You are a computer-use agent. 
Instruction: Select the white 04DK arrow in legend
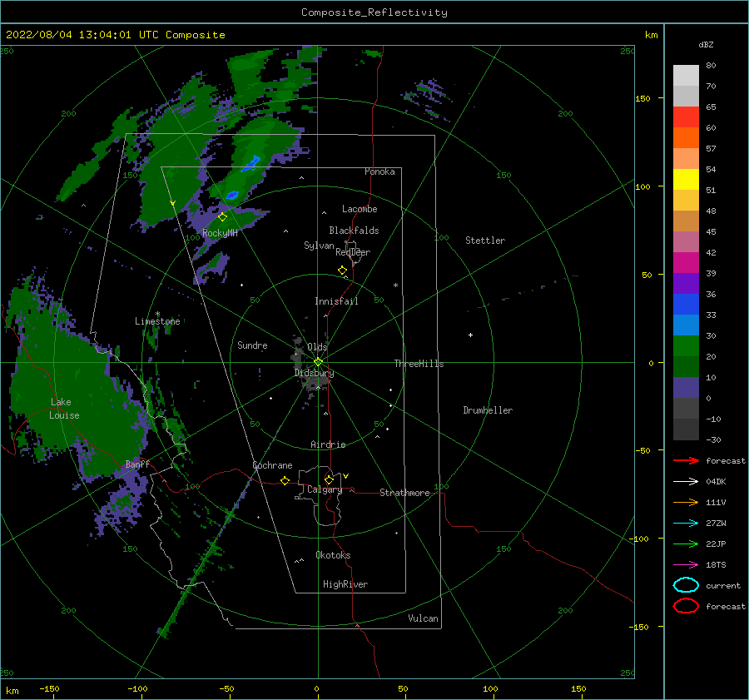coord(686,482)
